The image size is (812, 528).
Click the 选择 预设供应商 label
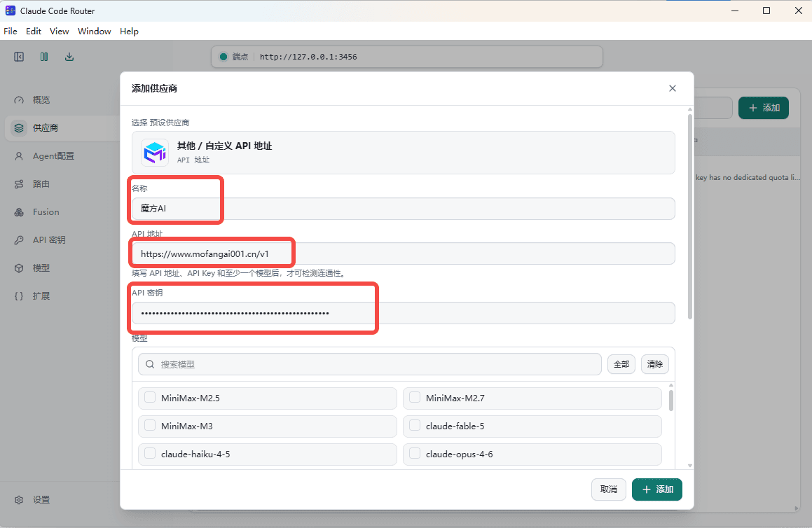click(160, 123)
